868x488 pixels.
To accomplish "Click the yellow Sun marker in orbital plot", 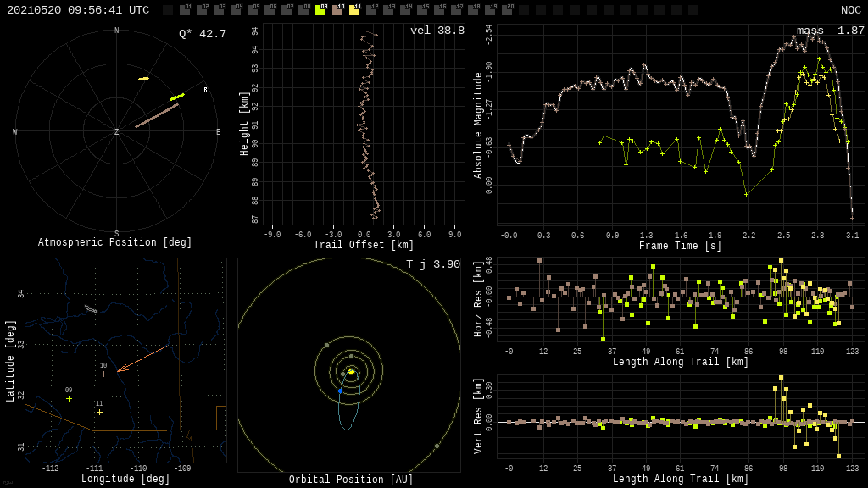I will pyautogui.click(x=351, y=372).
